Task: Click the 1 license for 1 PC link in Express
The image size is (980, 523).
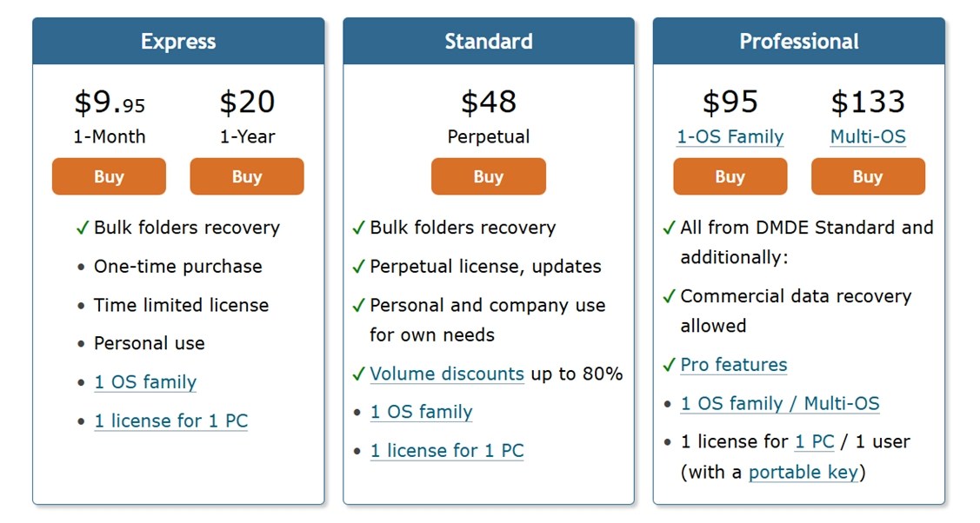Action: click(170, 420)
